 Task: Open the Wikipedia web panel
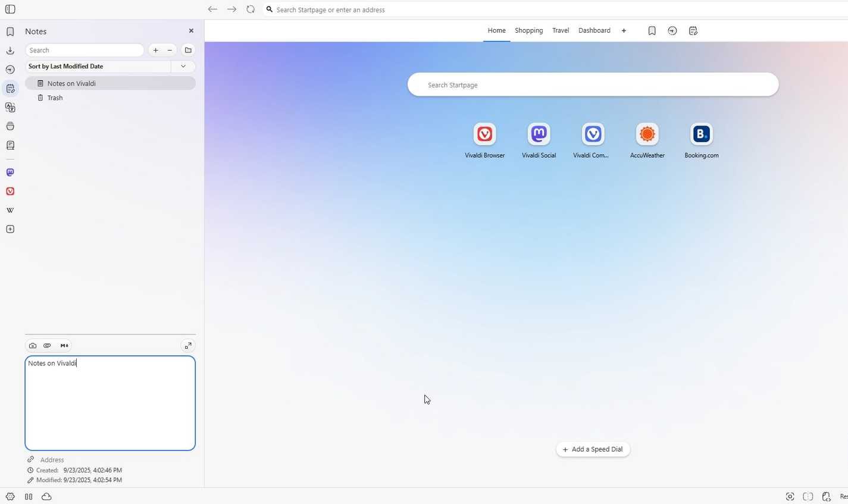click(x=10, y=209)
